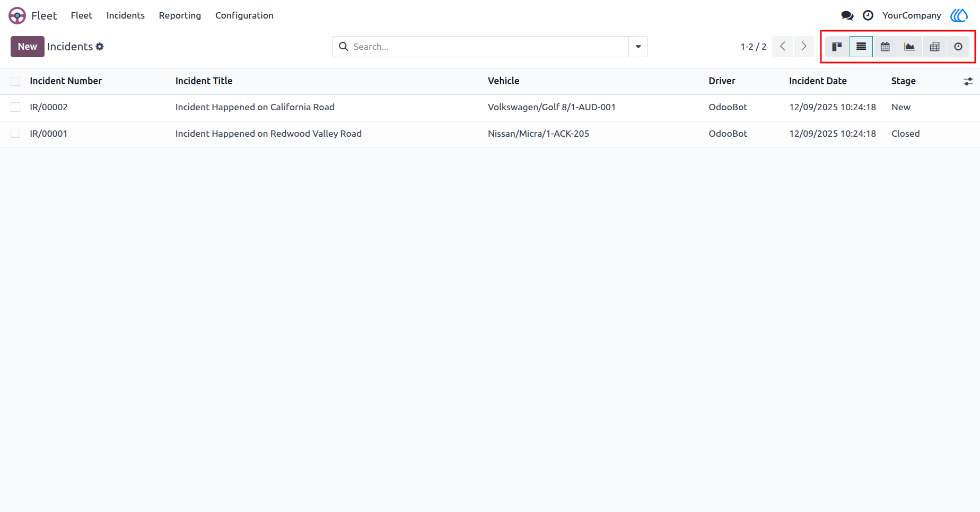The height and width of the screenshot is (512, 980).
Task: Check the IR/00001 row checkbox
Action: point(15,134)
